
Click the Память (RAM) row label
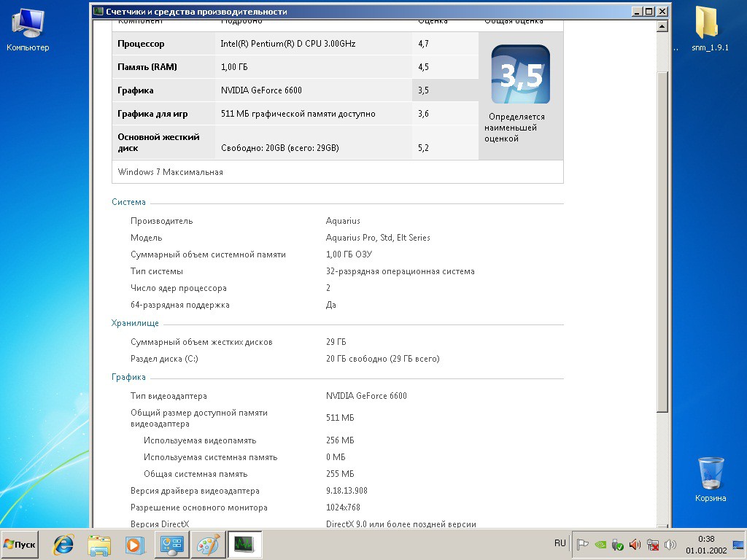coord(147,67)
